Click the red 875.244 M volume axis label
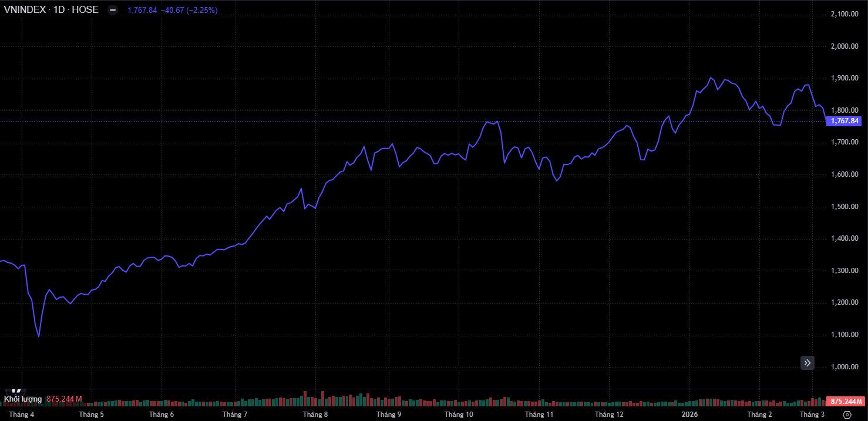The image size is (868, 421). 845,402
